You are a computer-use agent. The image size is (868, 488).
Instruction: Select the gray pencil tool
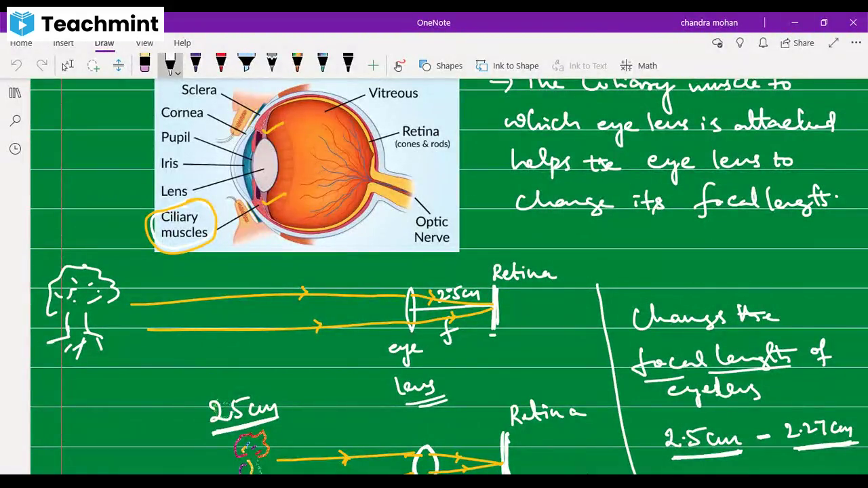tap(272, 64)
